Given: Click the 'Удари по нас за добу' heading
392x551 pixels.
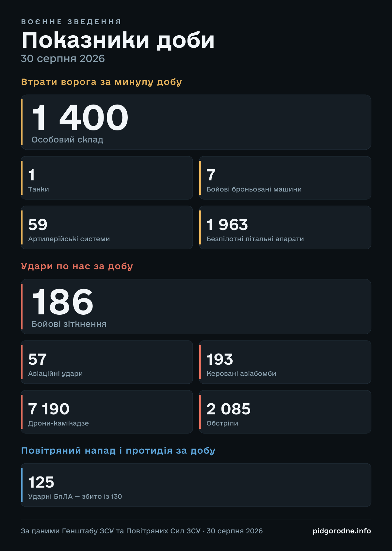Looking at the screenshot, I should tap(77, 266).
